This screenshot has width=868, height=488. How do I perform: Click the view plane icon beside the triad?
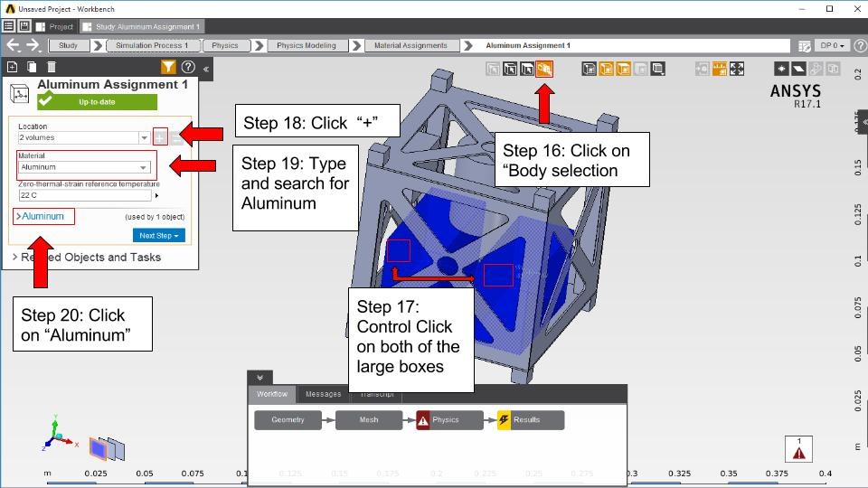click(x=107, y=448)
